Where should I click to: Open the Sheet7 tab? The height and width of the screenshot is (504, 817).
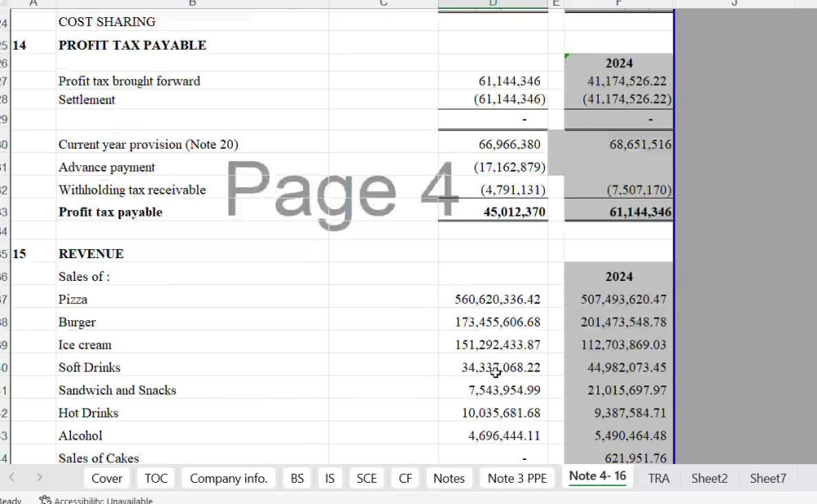tap(767, 478)
